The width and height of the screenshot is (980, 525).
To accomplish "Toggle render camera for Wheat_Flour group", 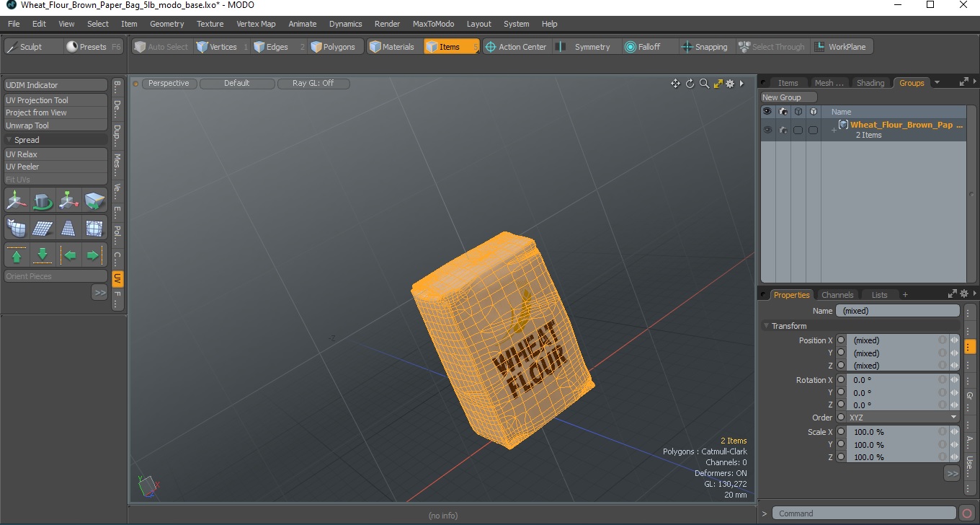I will (x=783, y=130).
